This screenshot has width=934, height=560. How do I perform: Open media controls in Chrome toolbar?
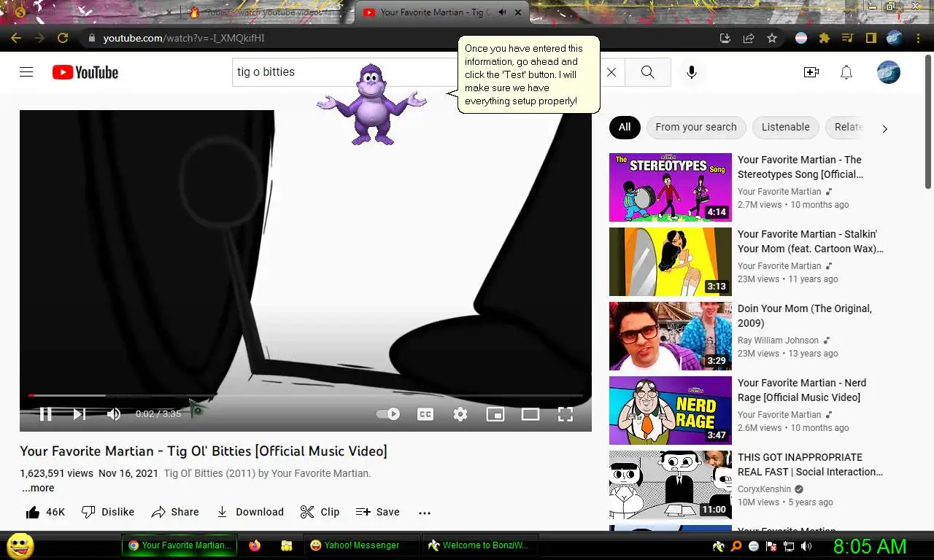click(x=848, y=38)
